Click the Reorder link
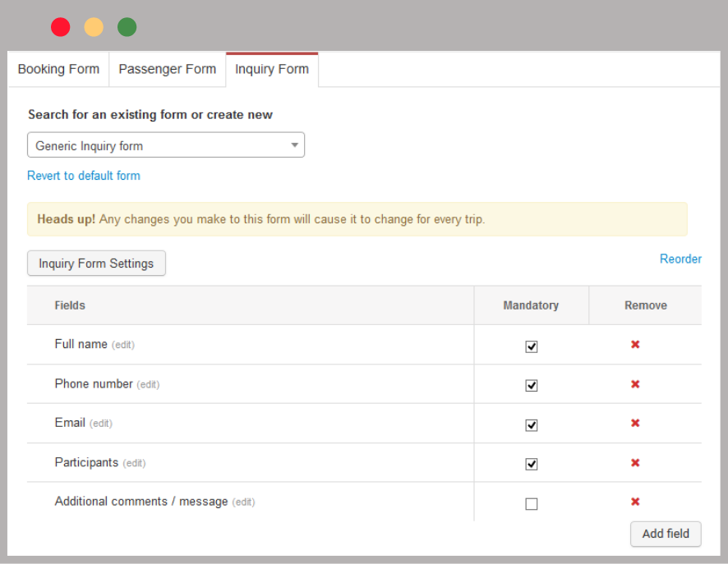Image resolution: width=728 pixels, height=564 pixels. [680, 259]
